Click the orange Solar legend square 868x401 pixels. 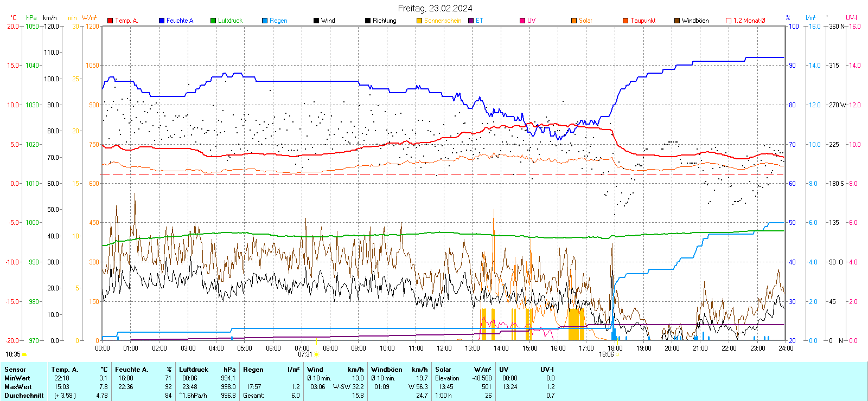574,21
